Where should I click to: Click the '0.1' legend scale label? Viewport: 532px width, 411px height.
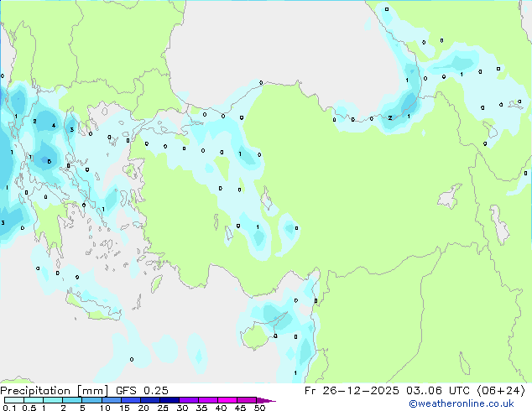tap(9, 408)
